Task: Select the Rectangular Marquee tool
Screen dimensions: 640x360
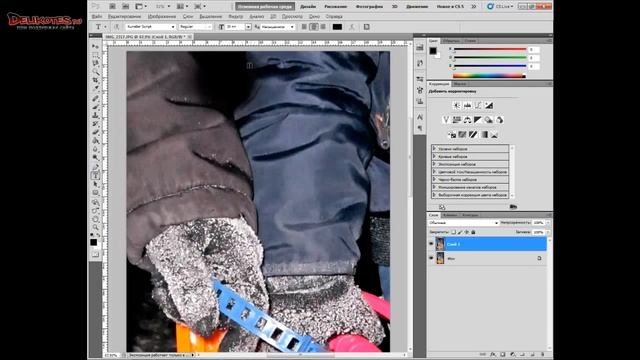Action: [96, 55]
